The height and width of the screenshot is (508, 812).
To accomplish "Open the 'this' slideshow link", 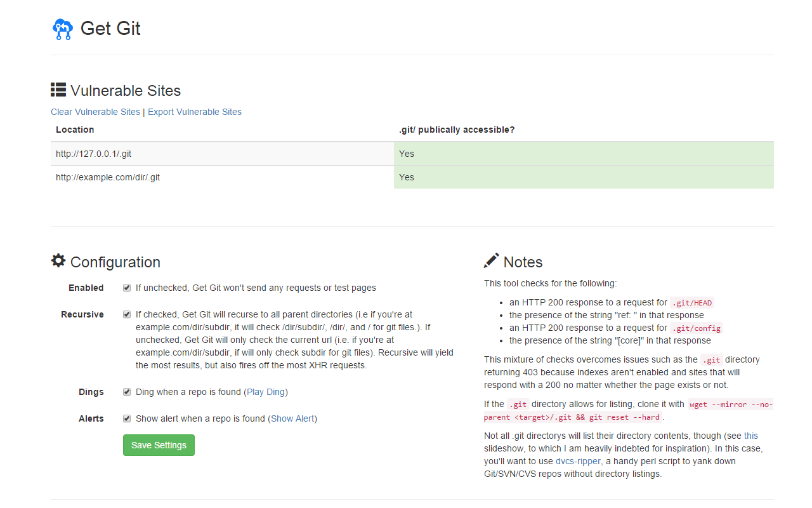I will [x=751, y=436].
